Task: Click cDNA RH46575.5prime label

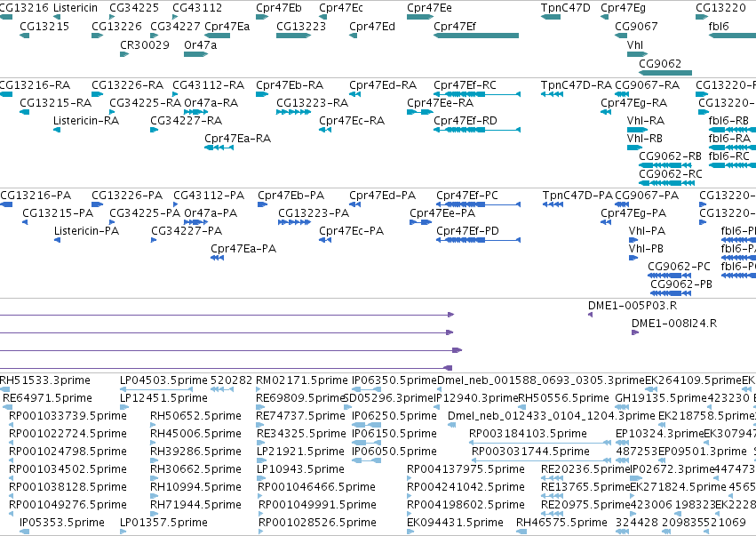Action: pos(561,523)
